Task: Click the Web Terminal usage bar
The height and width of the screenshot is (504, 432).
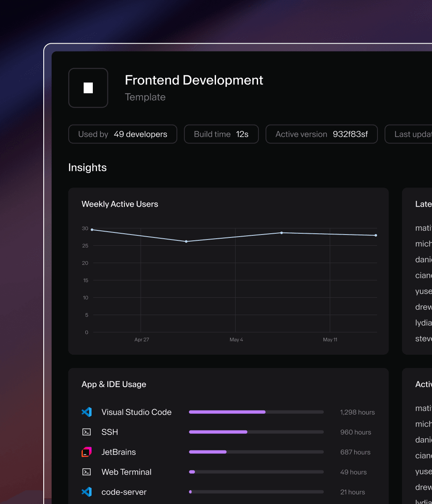Action: coord(256,472)
